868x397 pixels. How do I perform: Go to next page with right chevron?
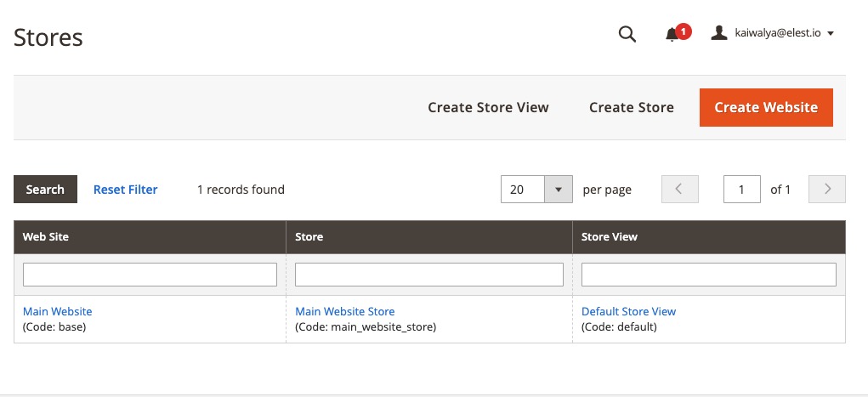click(827, 190)
